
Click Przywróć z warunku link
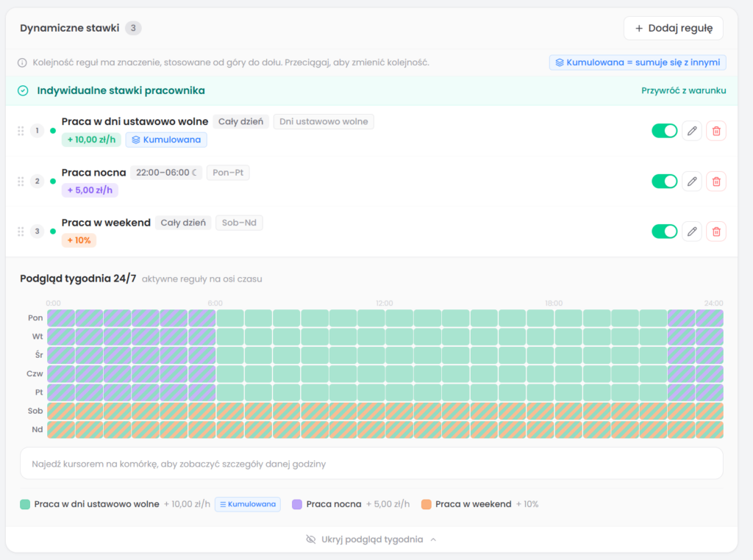(683, 90)
